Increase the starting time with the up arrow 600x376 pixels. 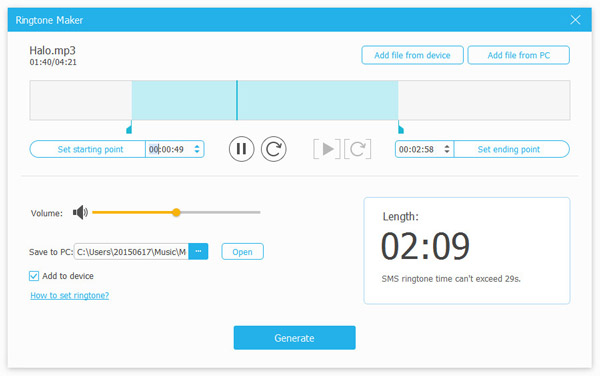click(197, 146)
